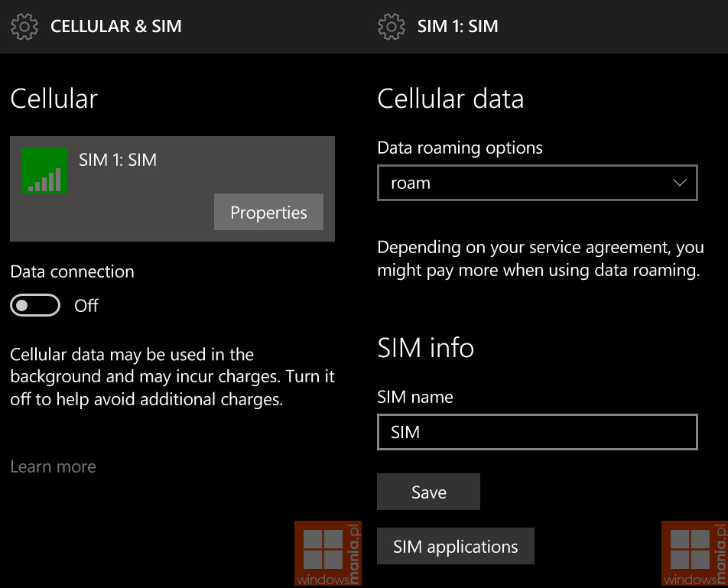728x588 pixels.
Task: Click the chevron arrow in roam combo box
Action: [679, 183]
